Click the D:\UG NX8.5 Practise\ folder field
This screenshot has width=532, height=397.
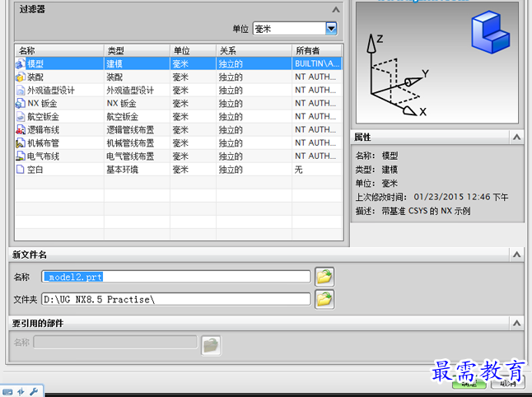pyautogui.click(x=176, y=299)
